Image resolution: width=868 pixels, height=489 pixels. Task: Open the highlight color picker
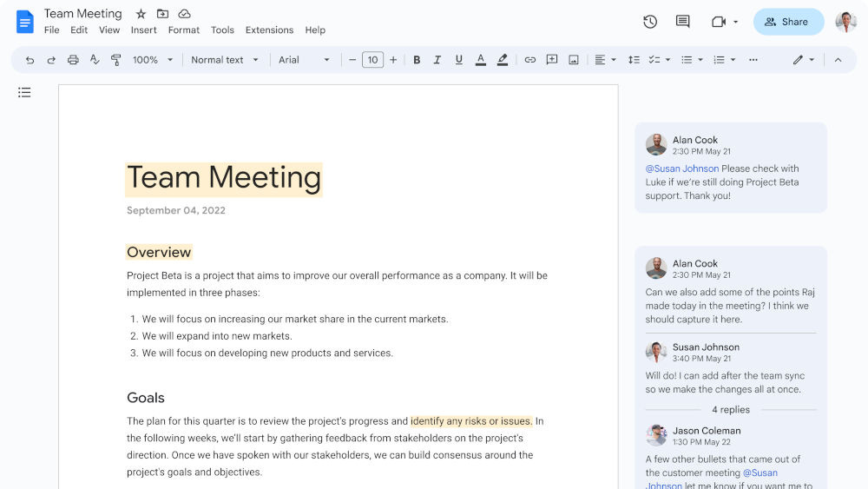tap(502, 60)
